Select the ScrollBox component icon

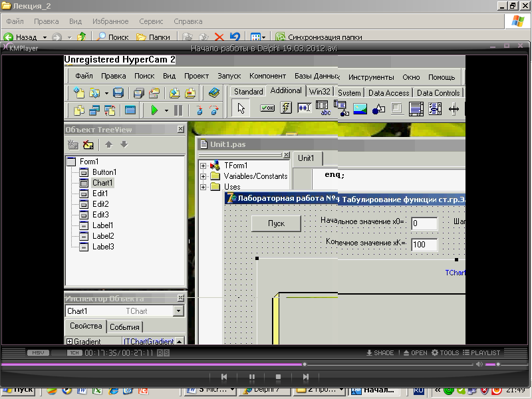[x=416, y=109]
